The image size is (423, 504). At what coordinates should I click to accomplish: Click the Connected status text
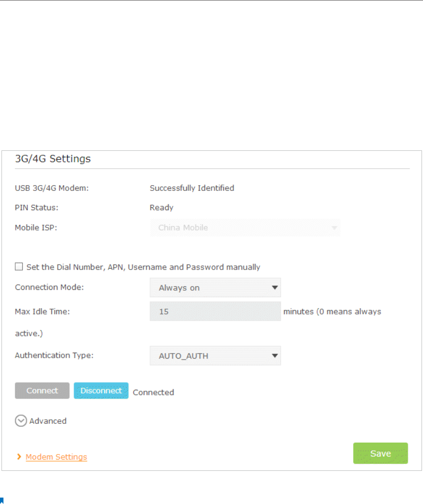tap(153, 392)
